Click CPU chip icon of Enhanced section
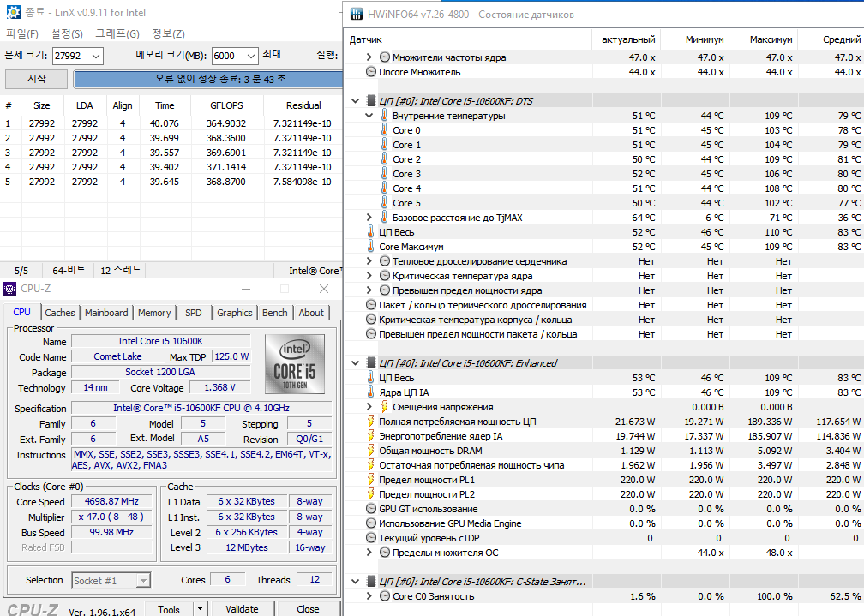Image resolution: width=864 pixels, height=616 pixels. point(370,363)
